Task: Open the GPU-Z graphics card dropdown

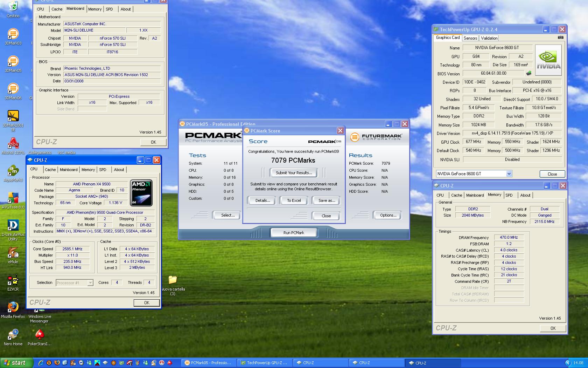Action: pyautogui.click(x=509, y=173)
